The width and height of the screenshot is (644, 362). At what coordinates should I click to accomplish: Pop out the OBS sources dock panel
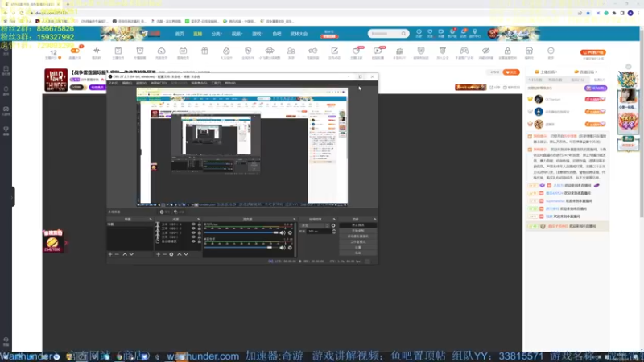click(198, 219)
